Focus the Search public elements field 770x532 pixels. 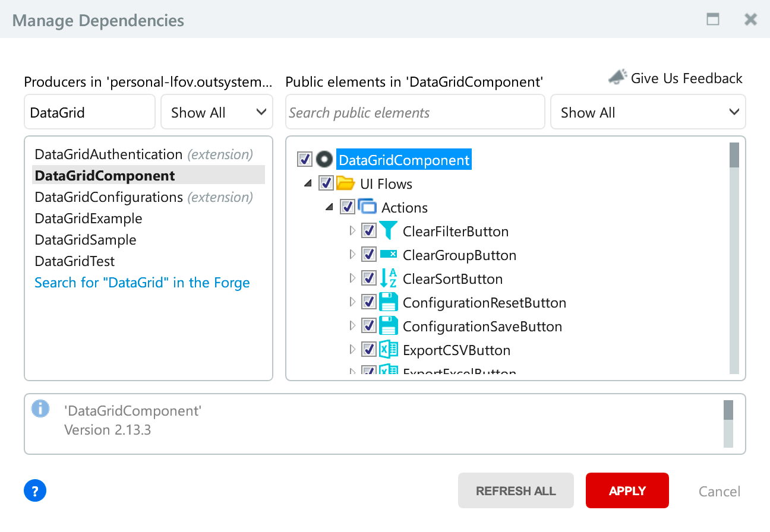(x=415, y=112)
